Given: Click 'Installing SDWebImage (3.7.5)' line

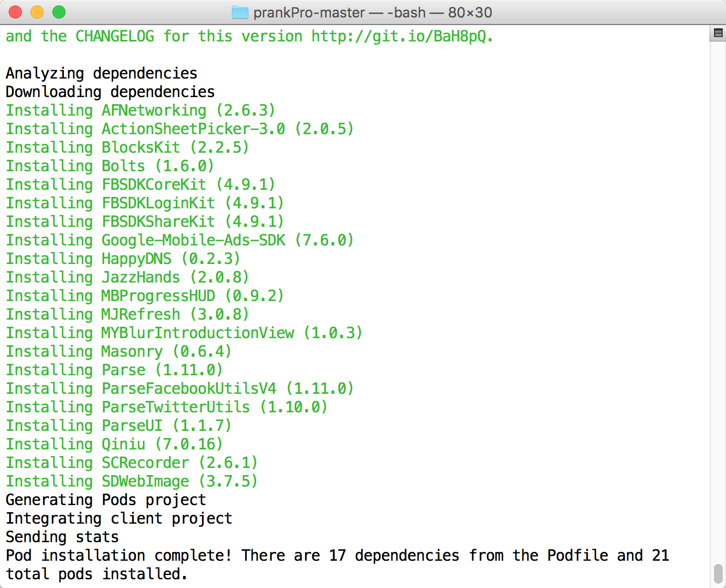Looking at the screenshot, I should click(132, 482).
